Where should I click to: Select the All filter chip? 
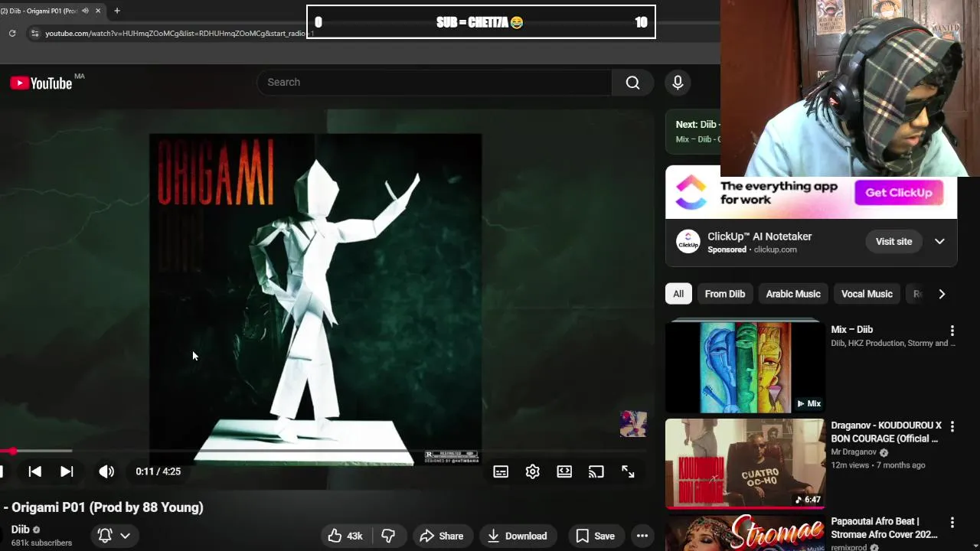(x=678, y=294)
